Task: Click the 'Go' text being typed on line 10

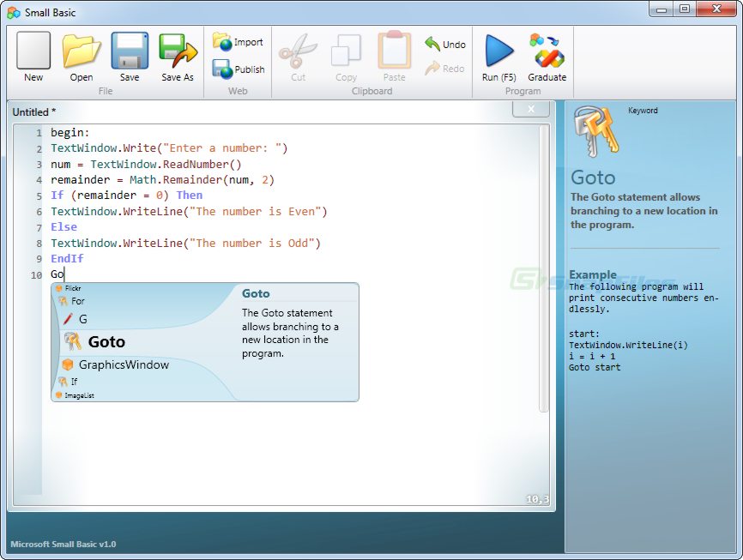Action: click(x=57, y=274)
